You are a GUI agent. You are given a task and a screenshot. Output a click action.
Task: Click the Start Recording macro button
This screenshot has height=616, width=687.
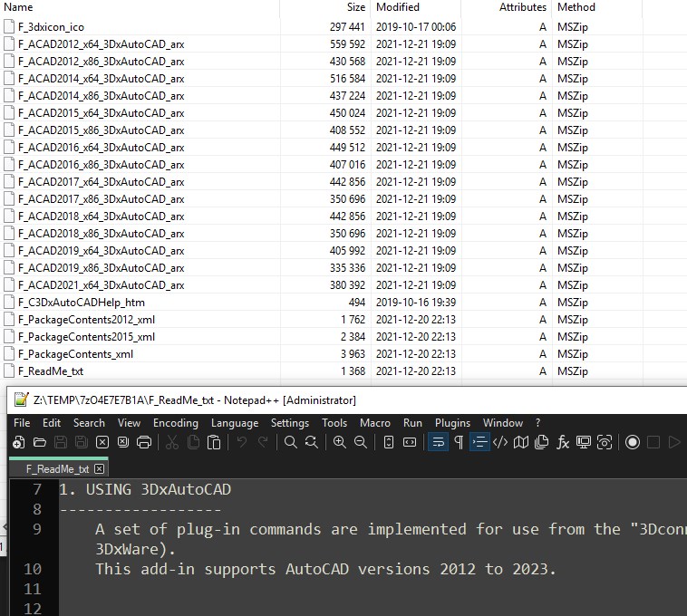633,443
